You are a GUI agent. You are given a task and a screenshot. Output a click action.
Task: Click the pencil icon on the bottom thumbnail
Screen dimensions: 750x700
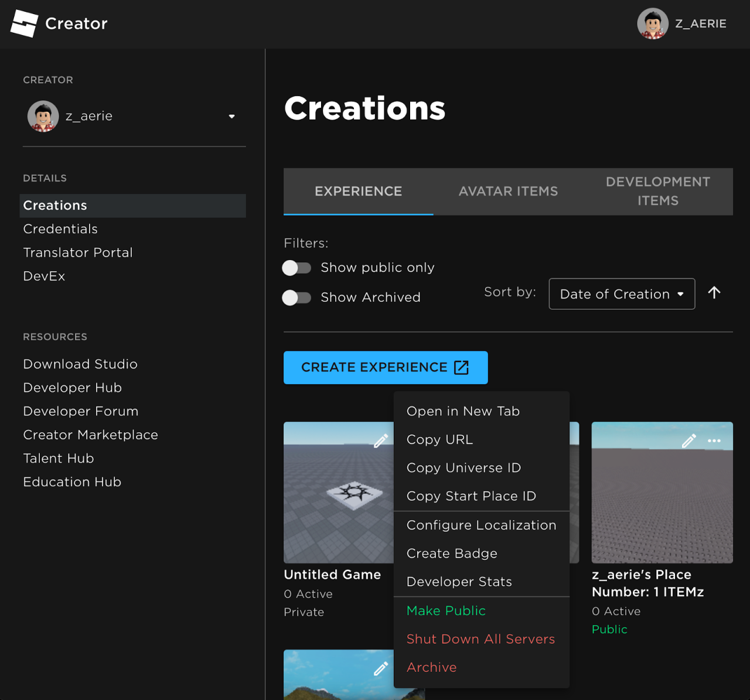point(381,668)
